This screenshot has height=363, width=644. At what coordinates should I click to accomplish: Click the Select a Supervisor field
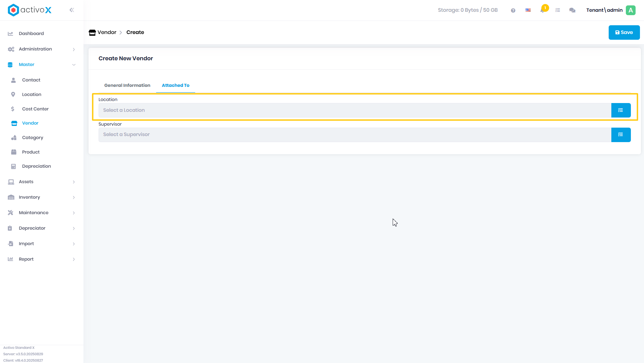point(355,135)
